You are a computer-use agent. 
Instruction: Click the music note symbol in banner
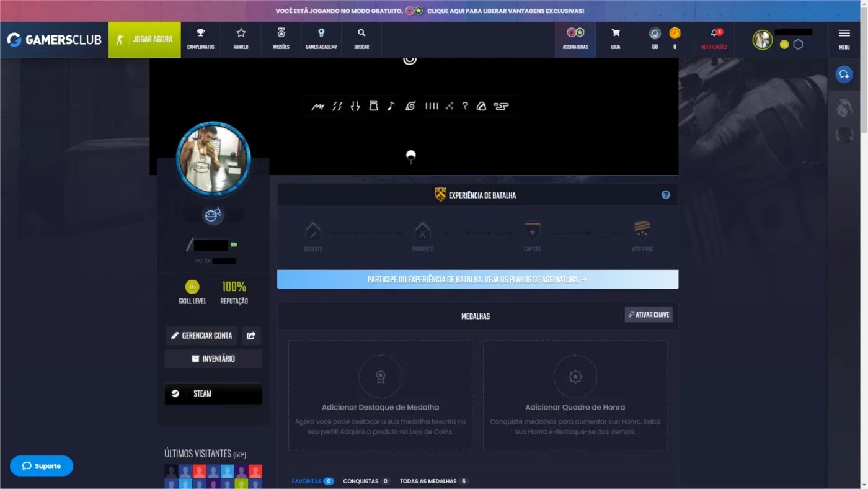point(391,106)
